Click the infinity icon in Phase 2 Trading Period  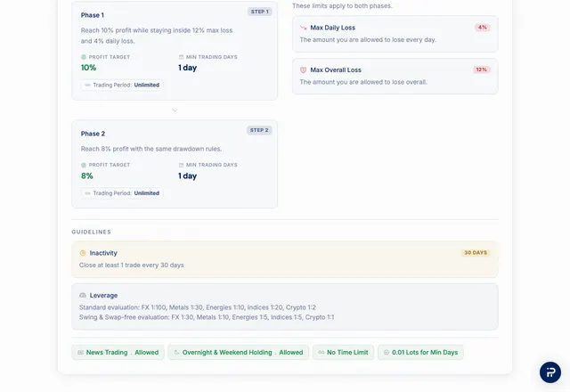click(x=87, y=193)
